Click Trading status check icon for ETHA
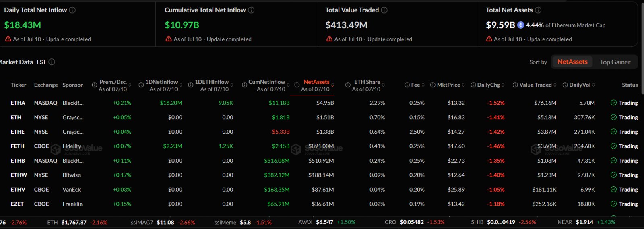The image size is (644, 229). click(613, 103)
